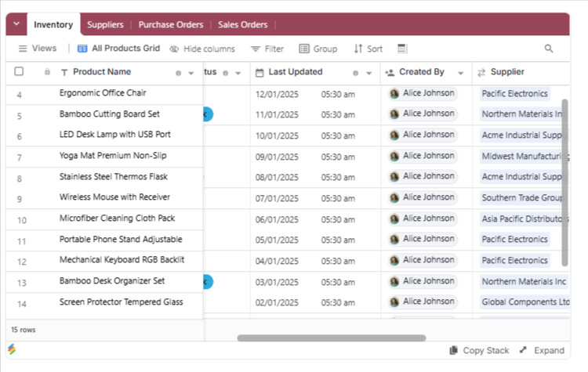Click the Filter funnel icon

point(256,49)
